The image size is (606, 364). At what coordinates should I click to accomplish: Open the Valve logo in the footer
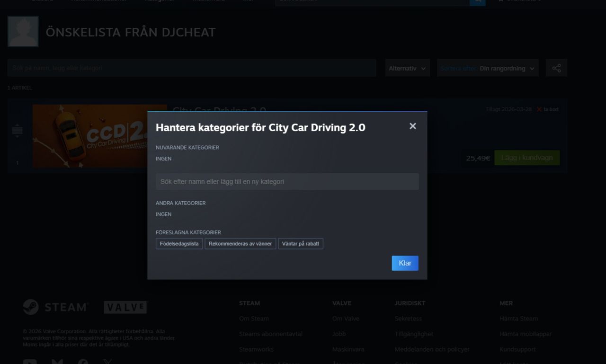click(125, 307)
